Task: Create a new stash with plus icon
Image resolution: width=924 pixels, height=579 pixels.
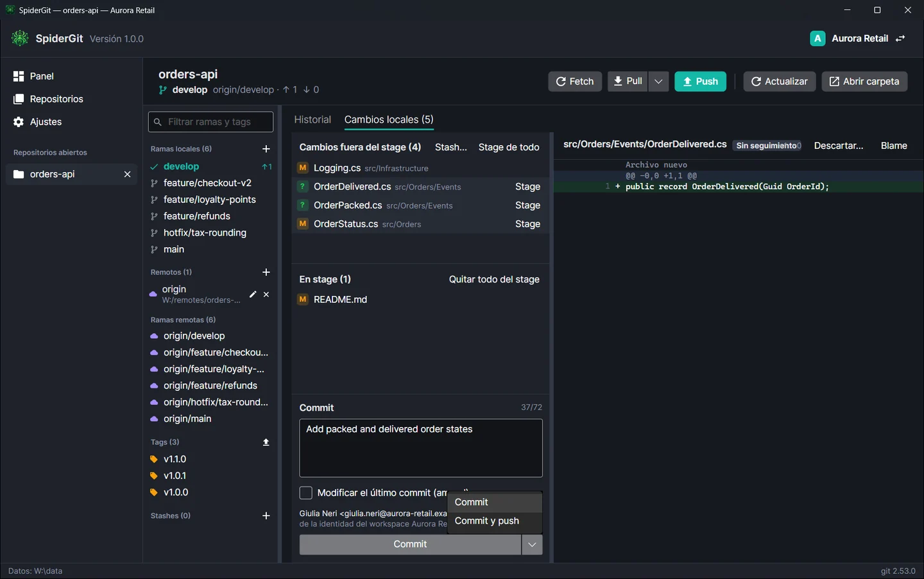Action: click(266, 515)
